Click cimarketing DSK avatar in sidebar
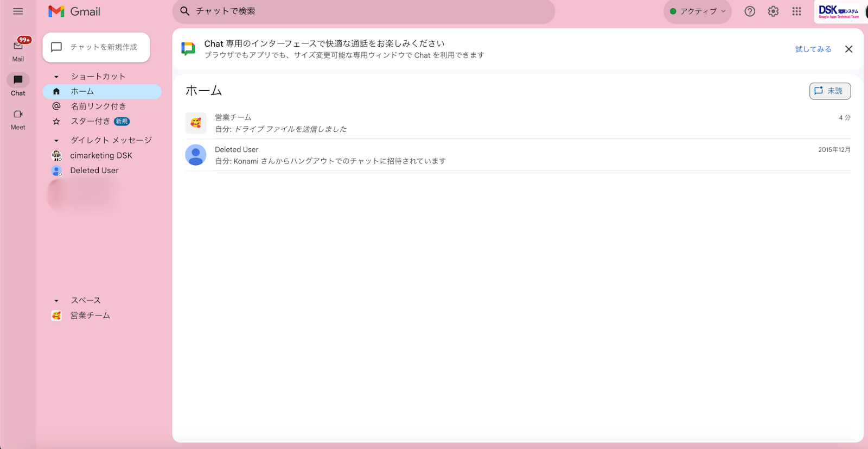 pyautogui.click(x=56, y=155)
